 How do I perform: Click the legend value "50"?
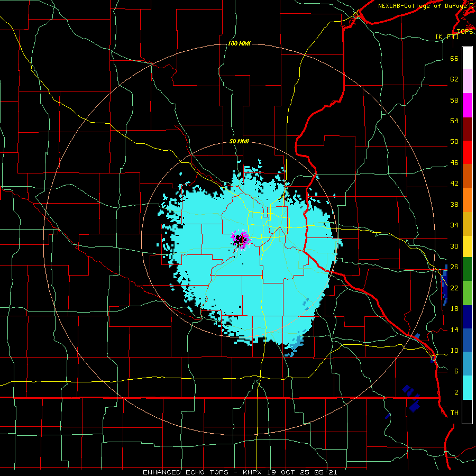pyautogui.click(x=454, y=141)
